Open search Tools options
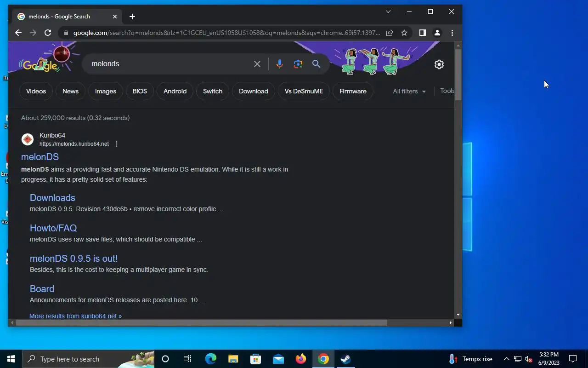The height and width of the screenshot is (368, 588). (x=447, y=91)
